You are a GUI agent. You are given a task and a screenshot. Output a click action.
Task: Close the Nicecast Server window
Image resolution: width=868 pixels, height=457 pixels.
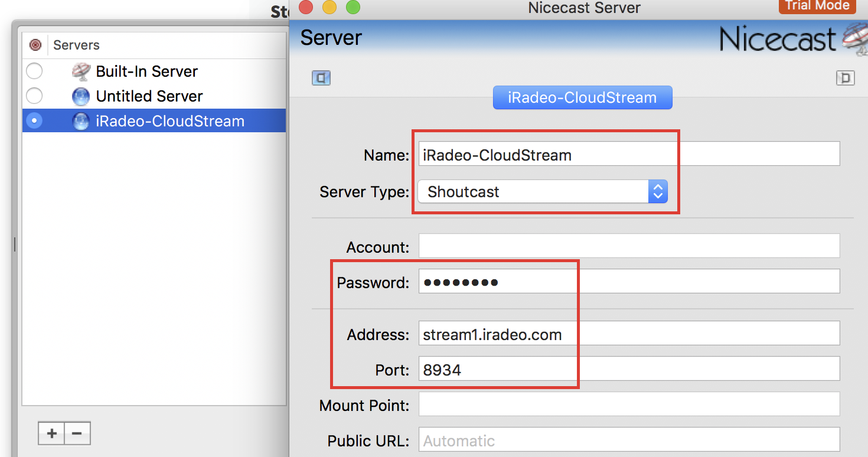pyautogui.click(x=305, y=7)
